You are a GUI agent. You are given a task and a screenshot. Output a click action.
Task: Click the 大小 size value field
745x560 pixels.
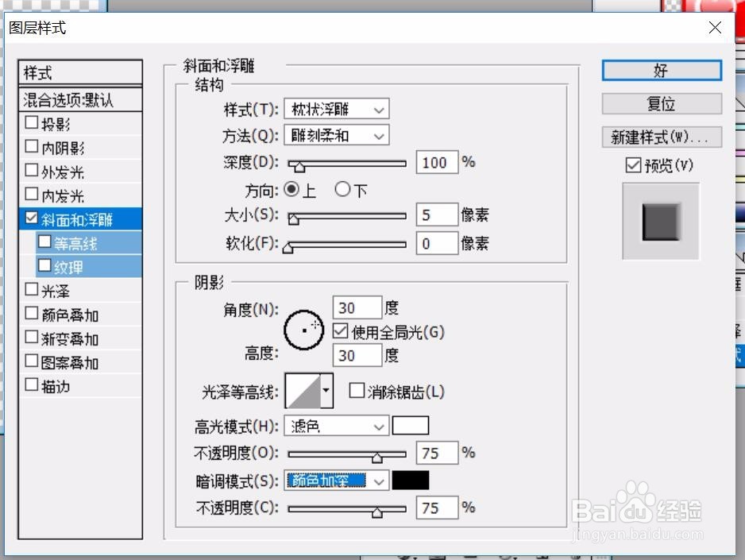click(x=437, y=214)
